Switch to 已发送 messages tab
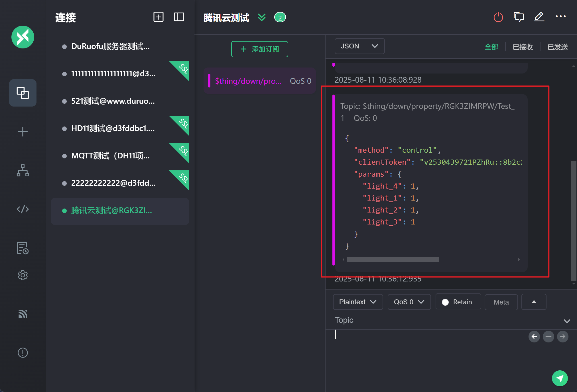Viewport: 577px width, 392px height. (x=557, y=47)
